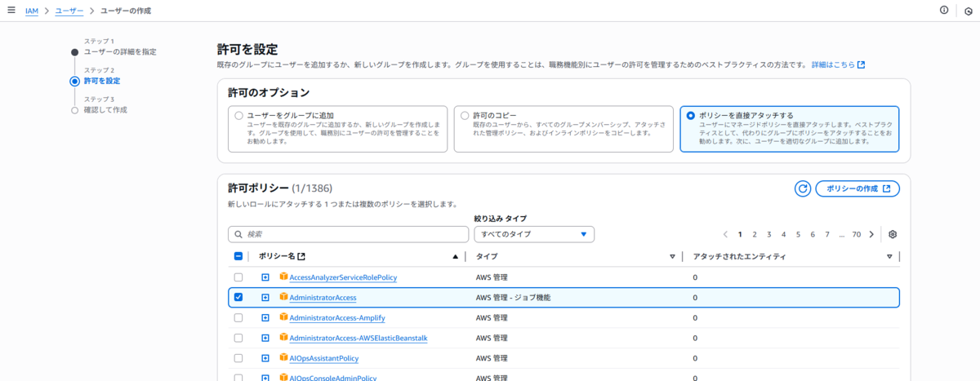Open the table preferences gear icon

tap(893, 234)
